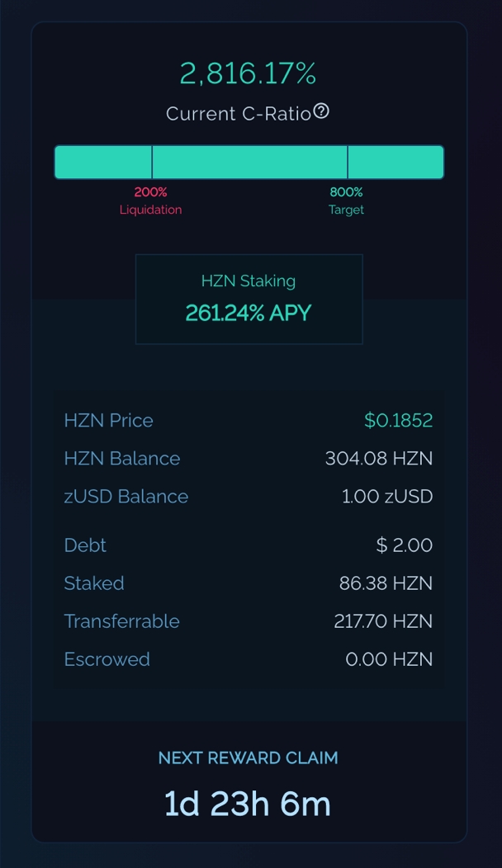Select the 217.70 HZN transferrable amount
This screenshot has width=502, height=868.
(382, 620)
